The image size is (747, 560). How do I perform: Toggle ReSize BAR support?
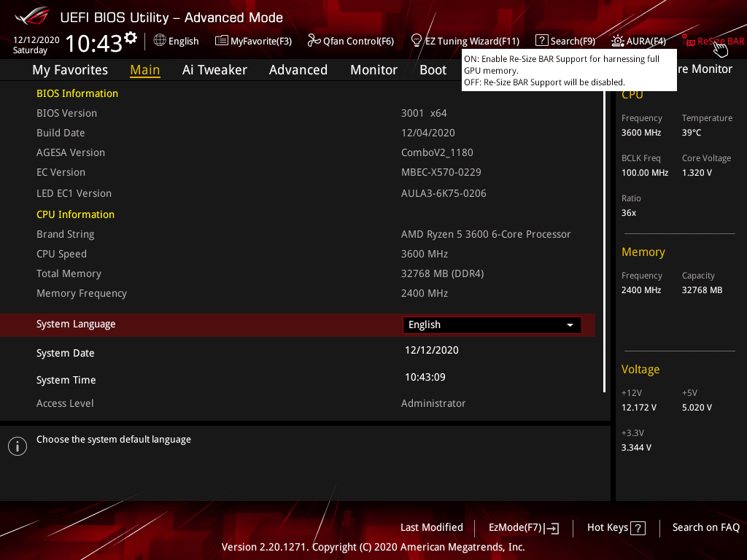[x=713, y=41]
